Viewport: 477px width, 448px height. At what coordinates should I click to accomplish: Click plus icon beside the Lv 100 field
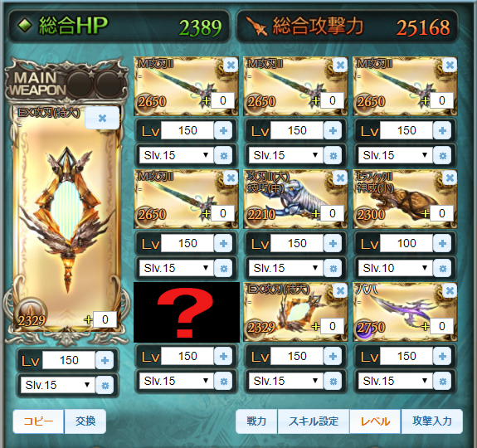(442, 243)
